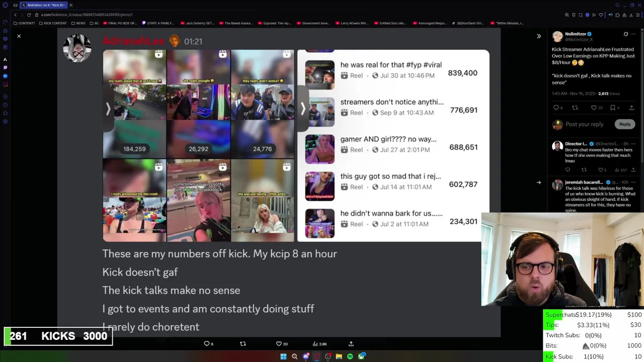This screenshot has width=644, height=362.
Task: Like Director's reply showing 5 likes
Action: (x=602, y=170)
